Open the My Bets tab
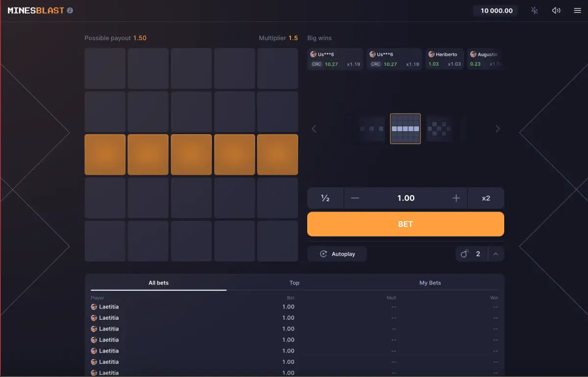This screenshot has height=377, width=588. [x=430, y=283]
